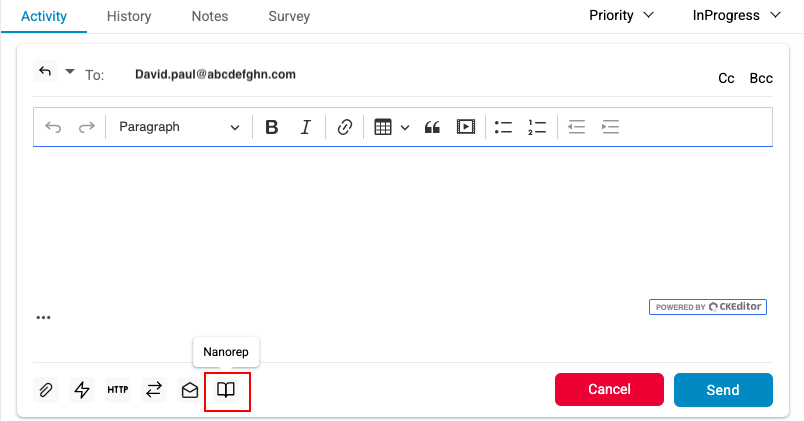
Task: Attach a file with paperclip icon
Action: coord(46,390)
